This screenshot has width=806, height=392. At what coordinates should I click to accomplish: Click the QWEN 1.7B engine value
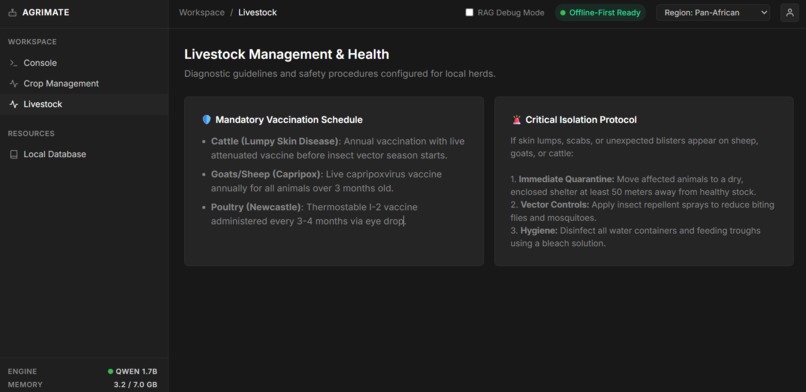[136, 371]
